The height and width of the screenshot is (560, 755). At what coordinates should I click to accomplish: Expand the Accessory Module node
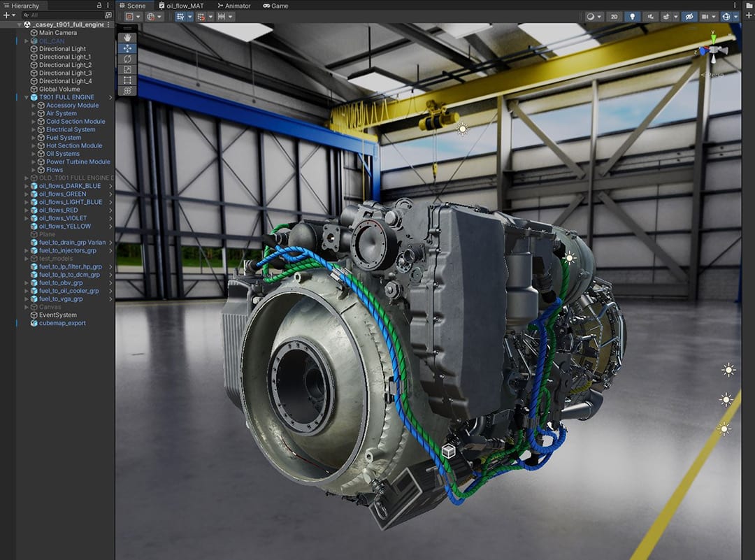[x=34, y=106]
